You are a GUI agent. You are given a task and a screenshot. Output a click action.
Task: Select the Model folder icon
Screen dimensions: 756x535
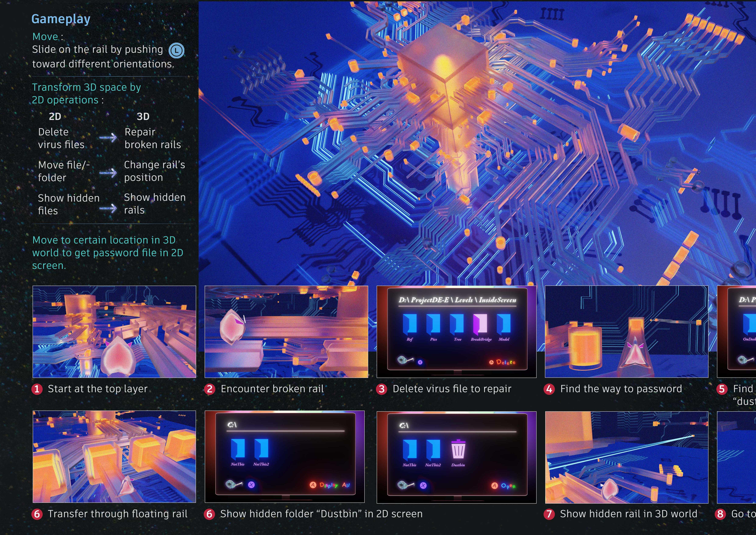pyautogui.click(x=504, y=324)
